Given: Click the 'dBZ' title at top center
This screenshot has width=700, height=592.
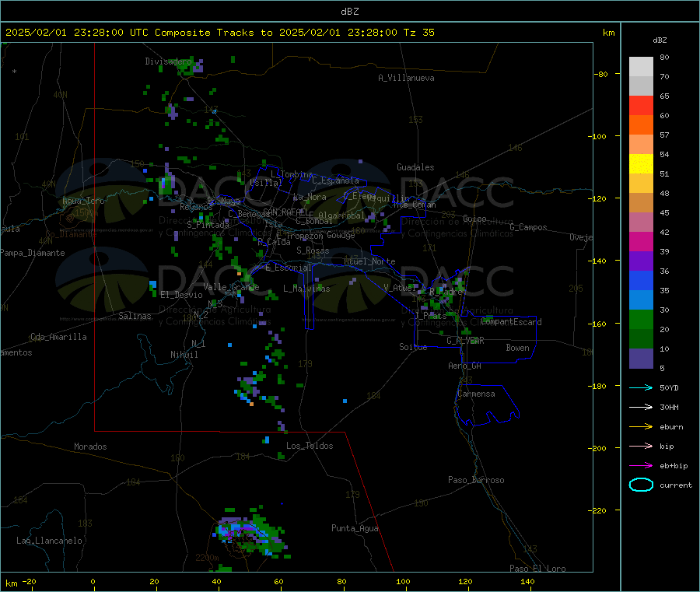Looking at the screenshot, I should coord(349,12).
